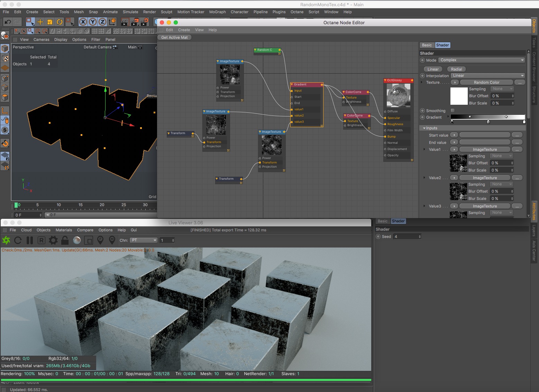539x392 pixels.
Task: Click the Radial gradient button
Action: (x=456, y=69)
